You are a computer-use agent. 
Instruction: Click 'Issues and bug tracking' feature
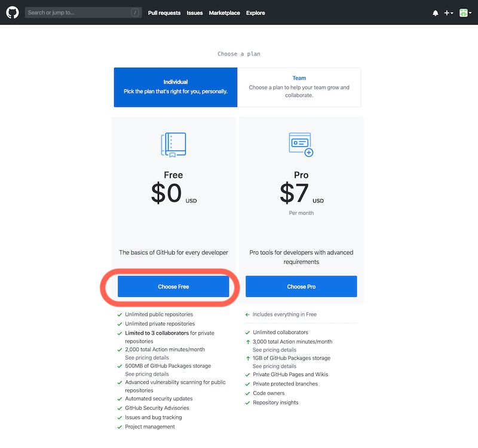pyautogui.click(x=154, y=418)
